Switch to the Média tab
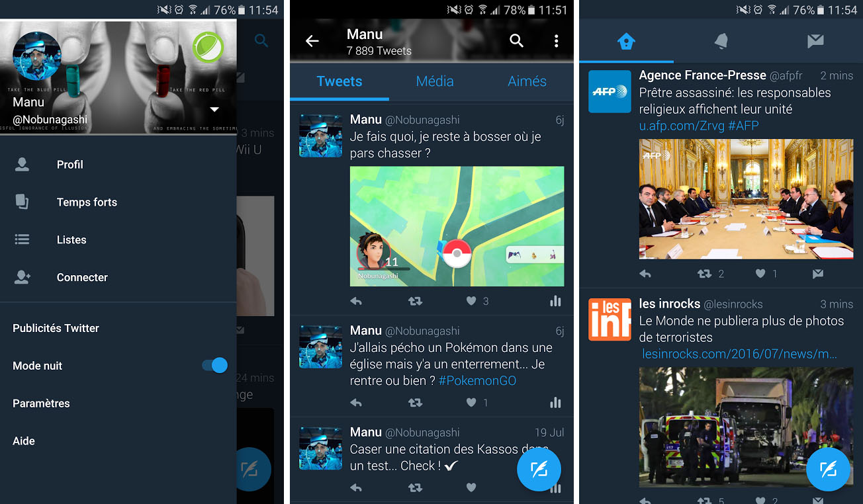Screen dimensions: 863x504 [435, 81]
